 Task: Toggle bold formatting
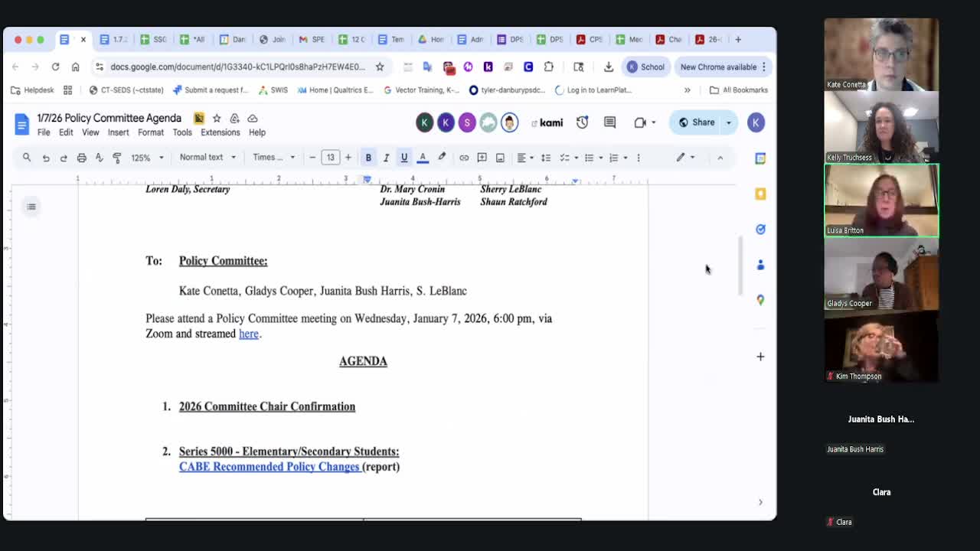click(x=368, y=158)
